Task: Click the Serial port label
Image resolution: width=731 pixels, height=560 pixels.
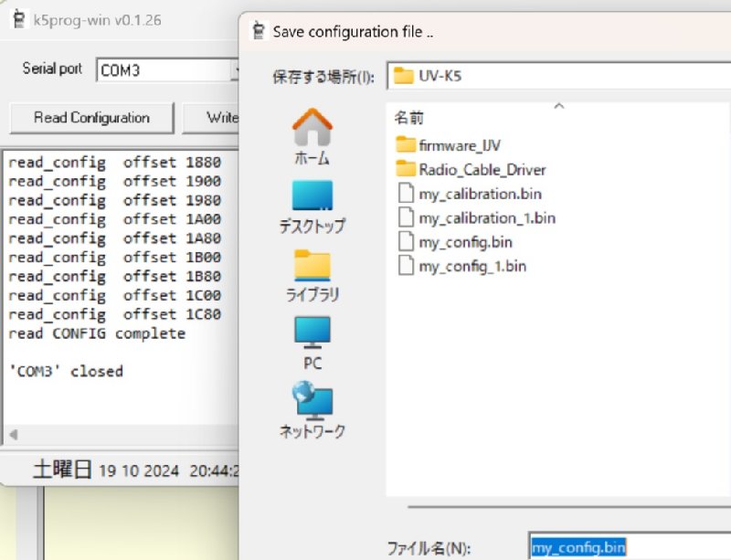Action: 52,69
